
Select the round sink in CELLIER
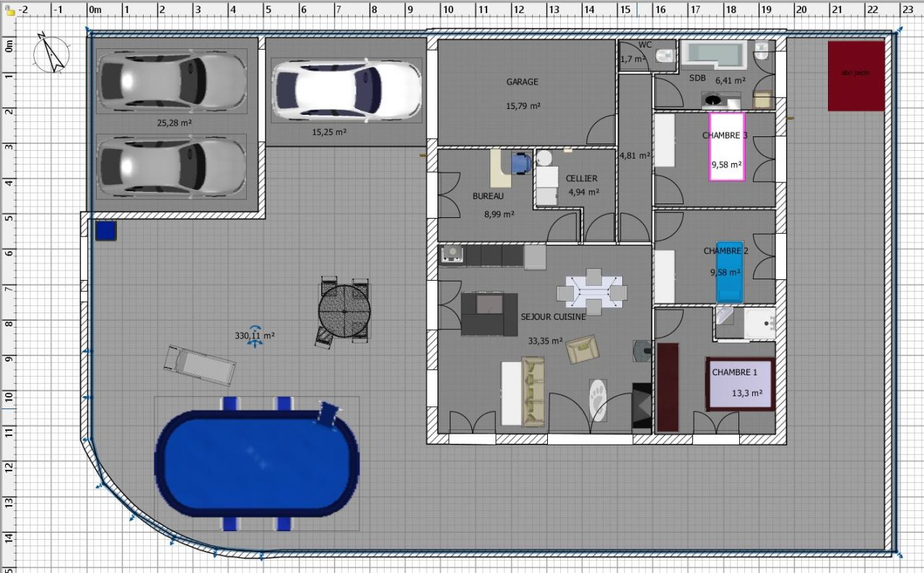(545, 158)
